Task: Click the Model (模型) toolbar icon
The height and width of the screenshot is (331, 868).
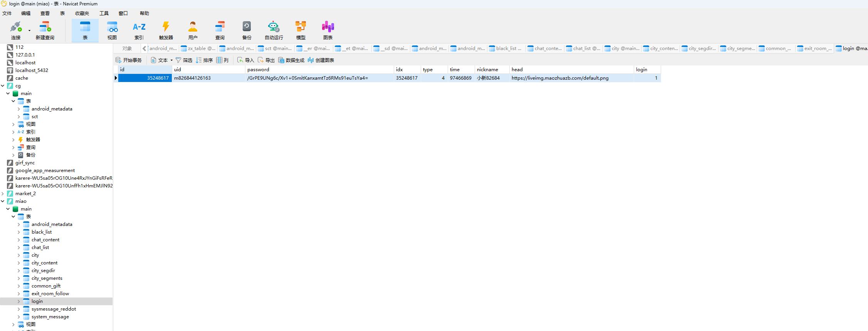Action: coord(301,30)
